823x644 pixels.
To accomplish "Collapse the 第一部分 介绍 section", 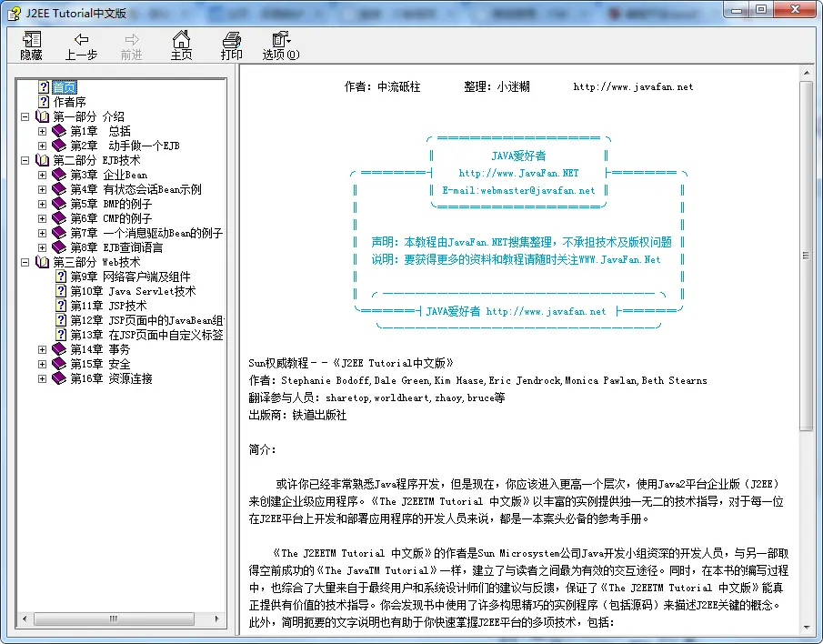I will click(x=25, y=116).
